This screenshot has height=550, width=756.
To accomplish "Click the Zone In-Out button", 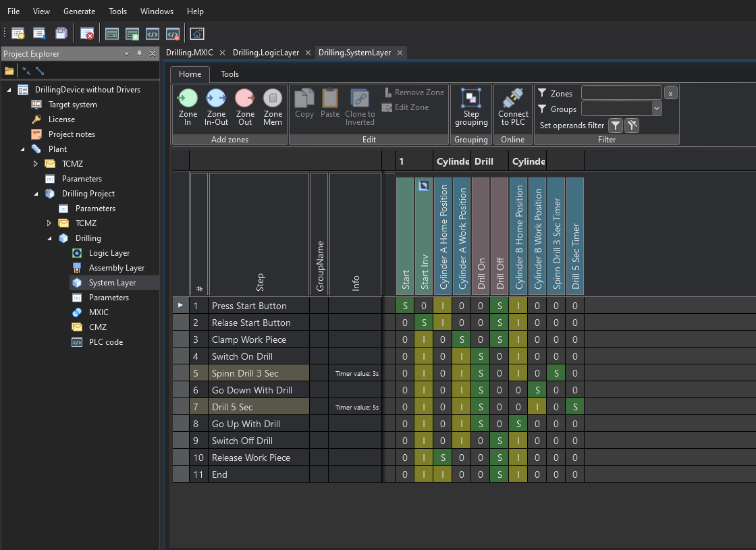I will coord(216,107).
